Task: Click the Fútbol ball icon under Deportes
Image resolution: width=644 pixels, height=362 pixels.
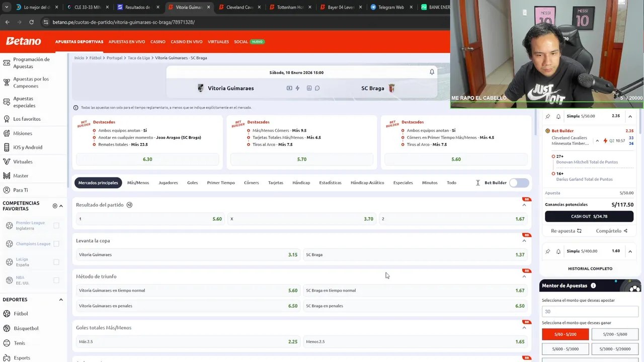Action: pos(7,314)
